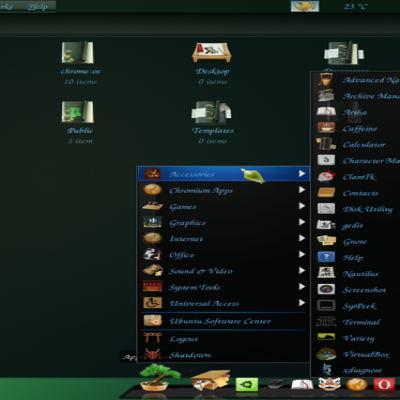Screen dimensions: 400x400
Task: Open Ubuntu Software Center icon
Action: coord(153,321)
